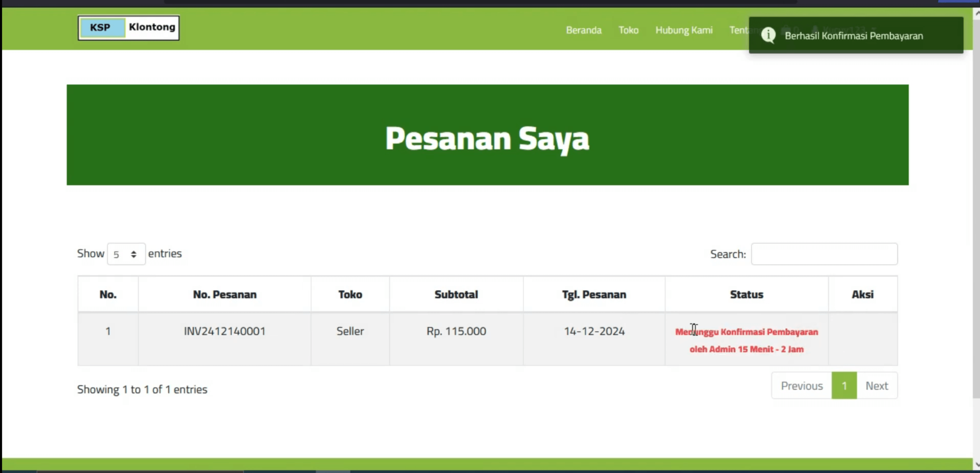Select page 1 in pagination
This screenshot has width=980, height=473.
tap(844, 386)
